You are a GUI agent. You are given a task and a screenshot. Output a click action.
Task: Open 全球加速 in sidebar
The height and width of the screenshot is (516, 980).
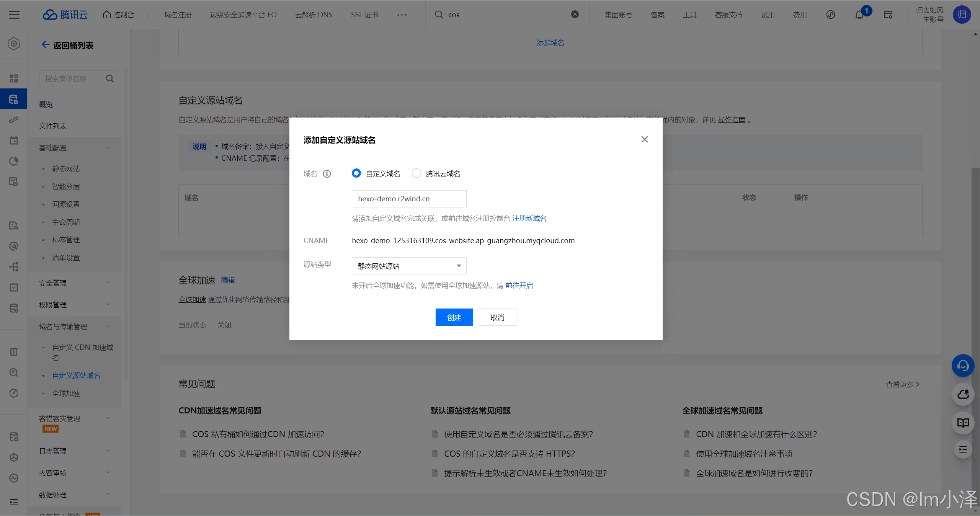pyautogui.click(x=66, y=394)
